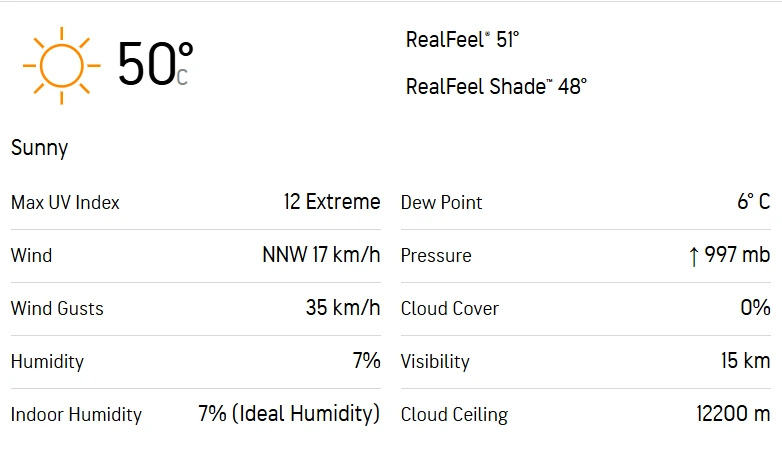Click the 50° current temperature reading
782x461 pixels.
tap(154, 63)
